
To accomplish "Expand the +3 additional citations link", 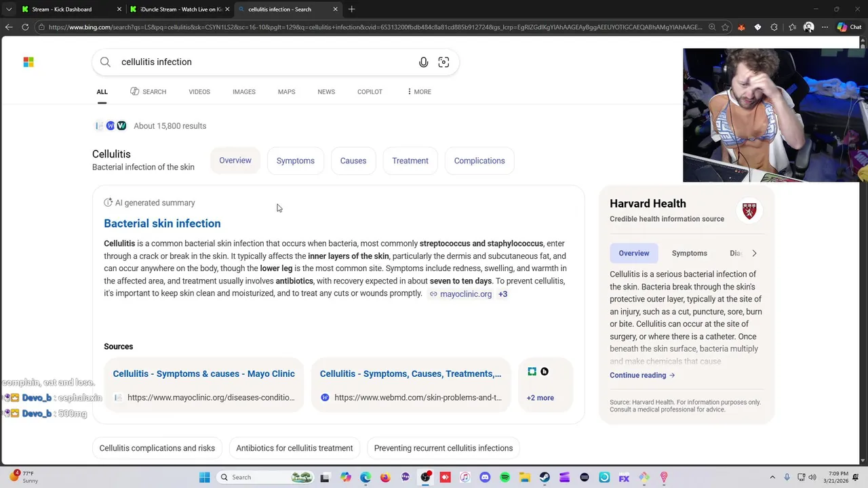I will pyautogui.click(x=502, y=294).
